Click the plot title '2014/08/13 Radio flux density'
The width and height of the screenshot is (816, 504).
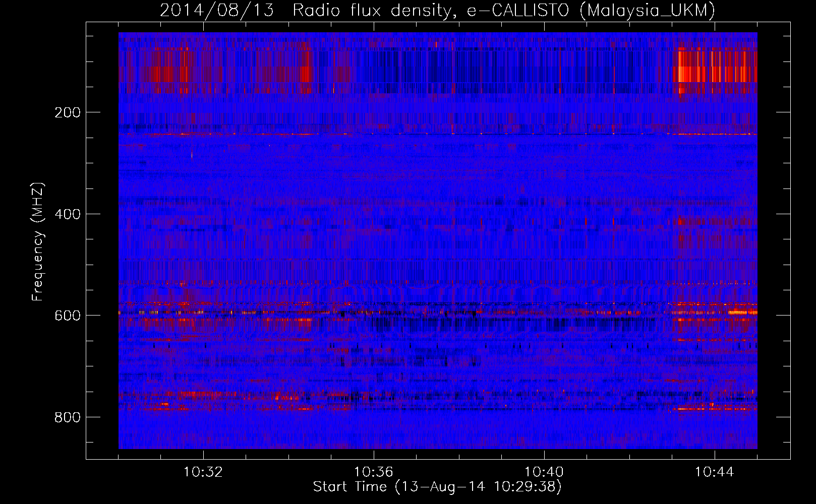(437, 10)
